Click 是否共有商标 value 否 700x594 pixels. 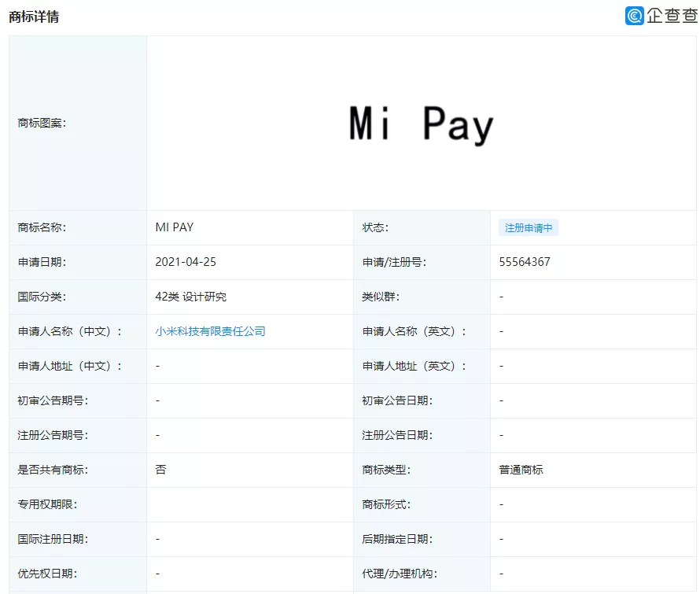[156, 470]
